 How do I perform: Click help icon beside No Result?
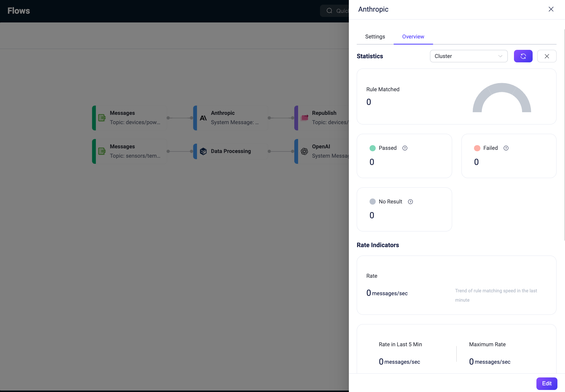point(410,202)
